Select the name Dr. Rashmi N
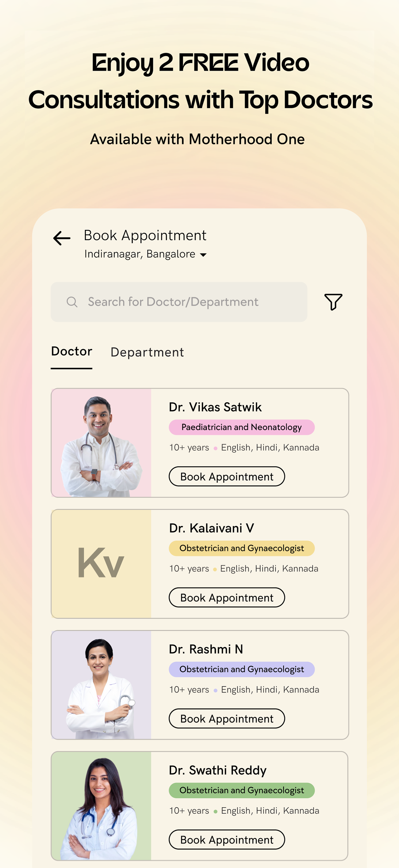This screenshot has width=399, height=868. coord(206,649)
